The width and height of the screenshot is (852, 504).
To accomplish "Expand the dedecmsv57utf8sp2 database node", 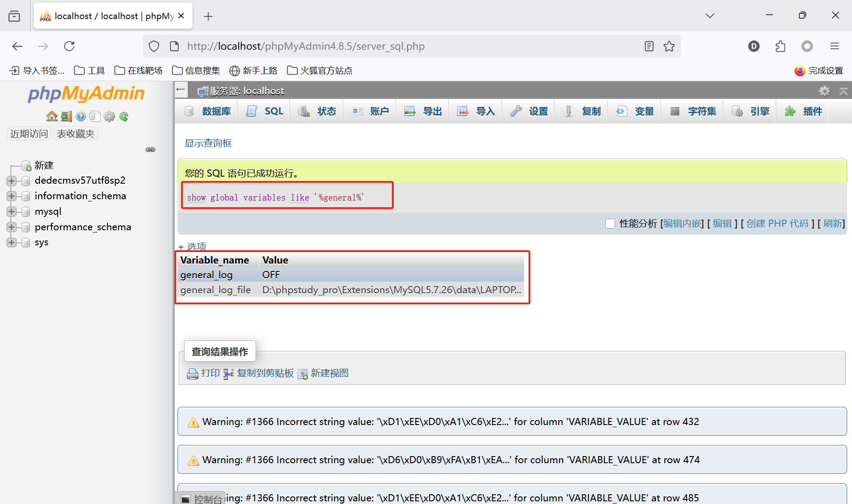I will coord(12,181).
